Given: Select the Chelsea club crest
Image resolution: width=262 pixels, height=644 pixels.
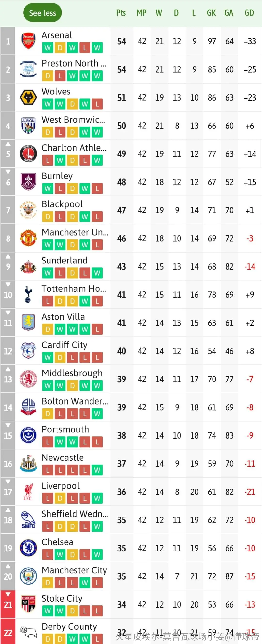Looking at the screenshot, I should 28,548.
